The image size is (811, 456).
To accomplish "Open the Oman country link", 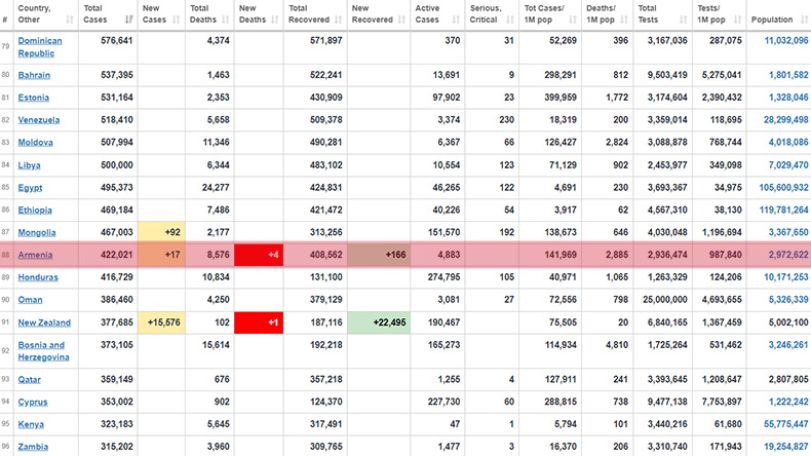I will click(x=30, y=300).
